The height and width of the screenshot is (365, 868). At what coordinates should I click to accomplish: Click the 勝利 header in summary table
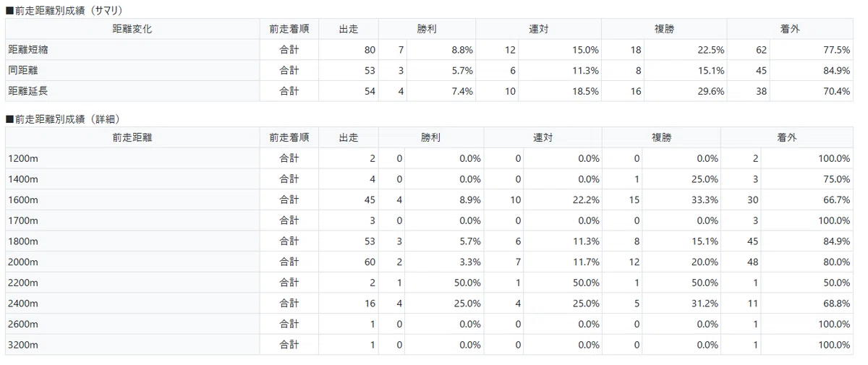(x=427, y=30)
